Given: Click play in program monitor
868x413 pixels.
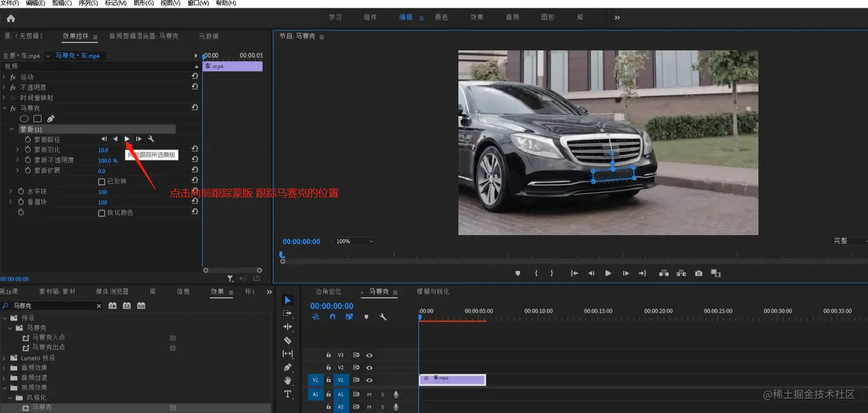Looking at the screenshot, I should 608,273.
